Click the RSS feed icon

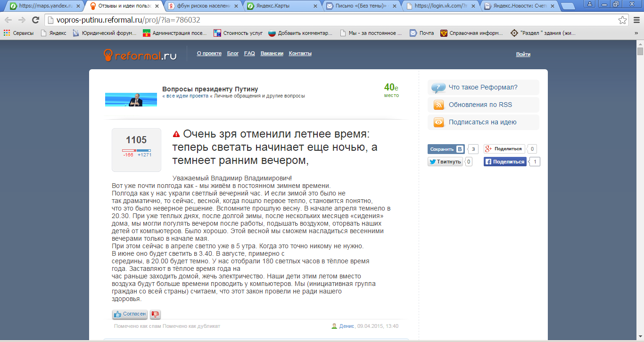coord(439,105)
